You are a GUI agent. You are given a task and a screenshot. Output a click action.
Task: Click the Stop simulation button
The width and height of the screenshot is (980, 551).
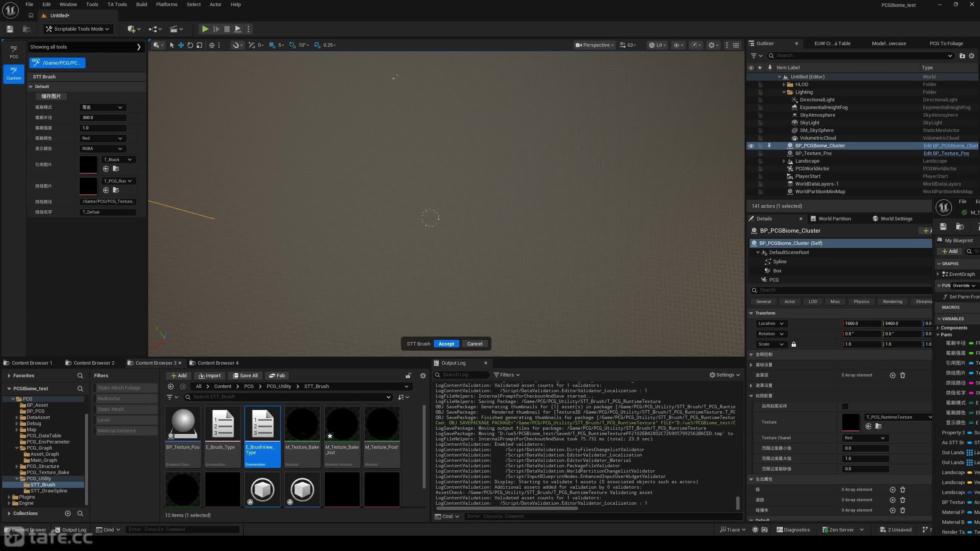(227, 29)
